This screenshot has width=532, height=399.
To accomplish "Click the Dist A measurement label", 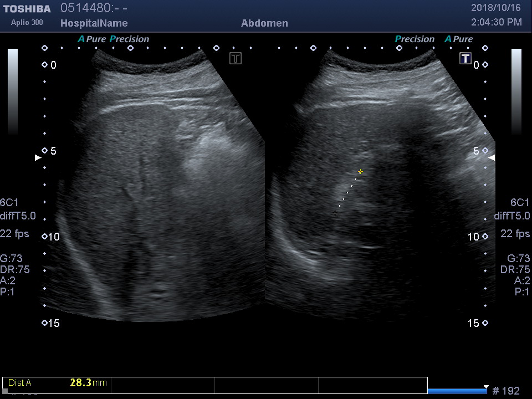I will pos(20,383).
